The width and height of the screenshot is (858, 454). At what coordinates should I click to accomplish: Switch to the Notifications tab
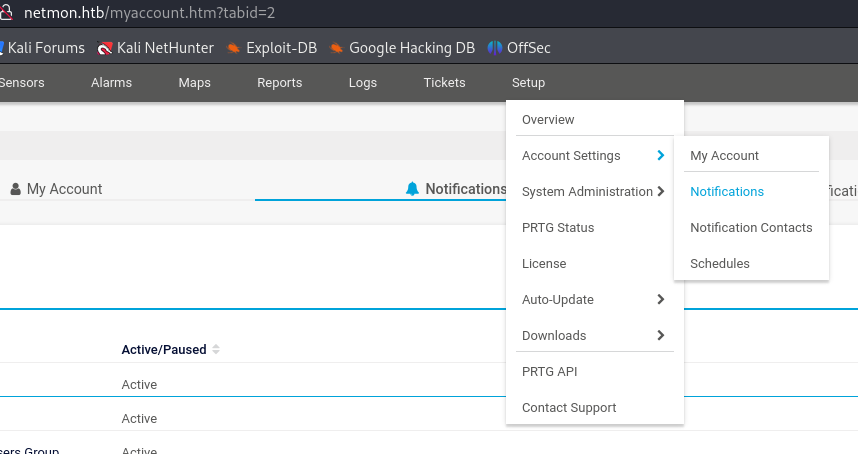tap(456, 189)
